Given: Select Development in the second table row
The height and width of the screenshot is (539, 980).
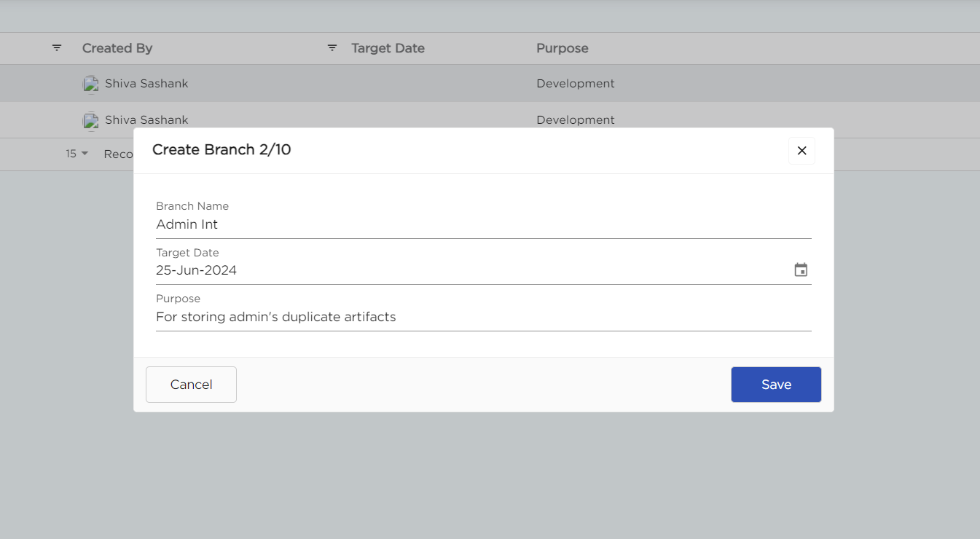Looking at the screenshot, I should tap(576, 120).
